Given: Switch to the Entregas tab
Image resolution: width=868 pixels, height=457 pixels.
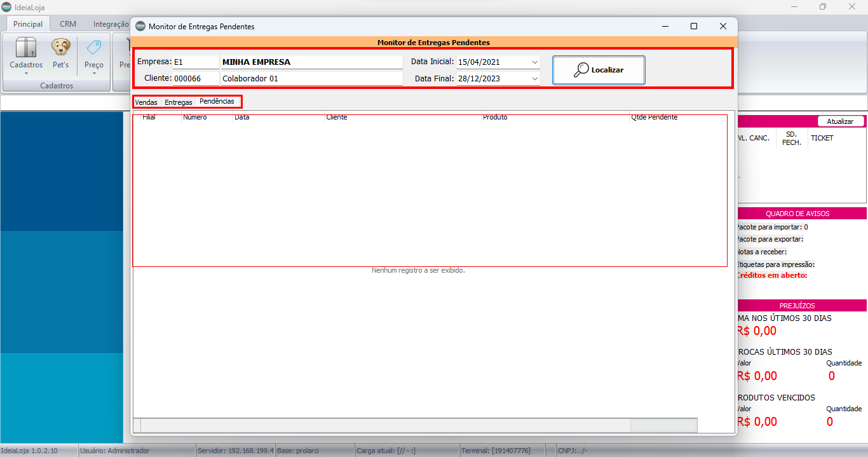Looking at the screenshot, I should coord(178,102).
